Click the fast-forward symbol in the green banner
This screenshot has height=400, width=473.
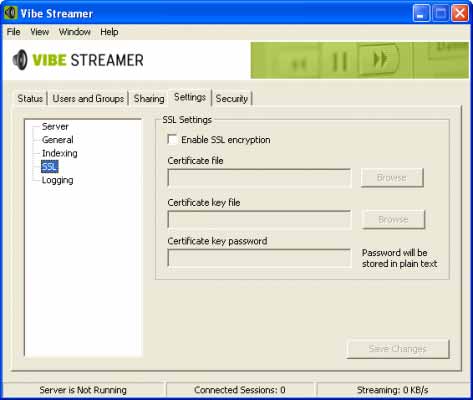pos(380,59)
